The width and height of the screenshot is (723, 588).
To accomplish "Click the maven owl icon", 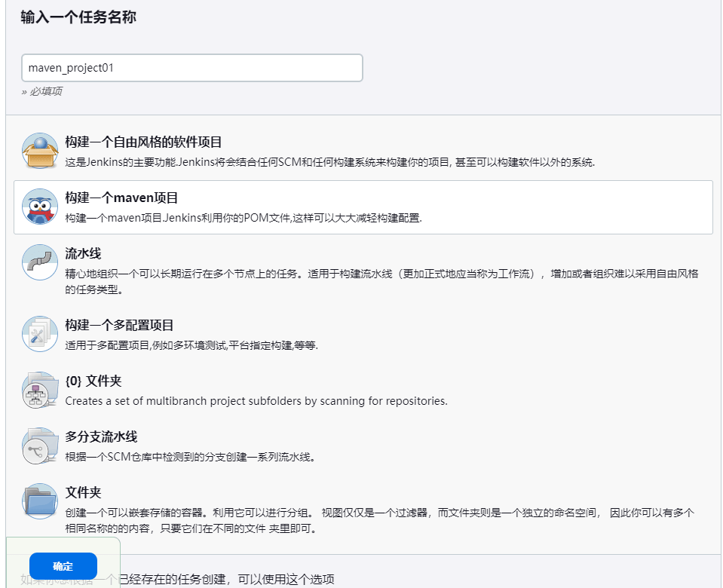I will 40,207.
